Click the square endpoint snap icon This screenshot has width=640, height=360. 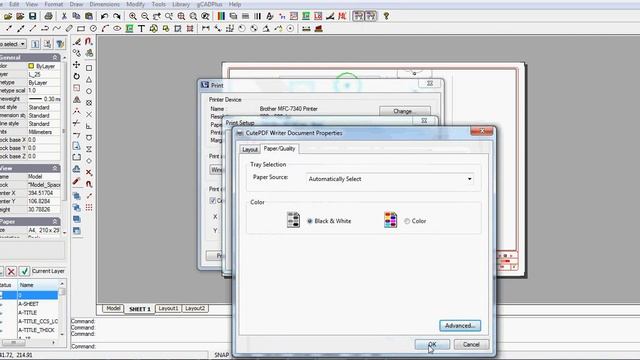[89, 68]
